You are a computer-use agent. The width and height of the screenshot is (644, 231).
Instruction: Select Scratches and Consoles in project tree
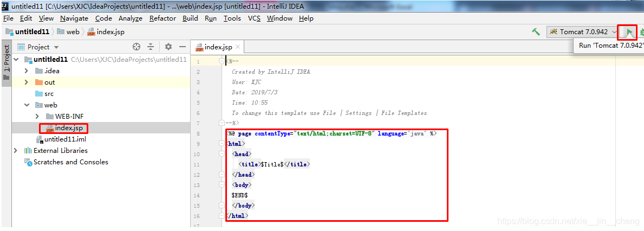click(x=66, y=162)
